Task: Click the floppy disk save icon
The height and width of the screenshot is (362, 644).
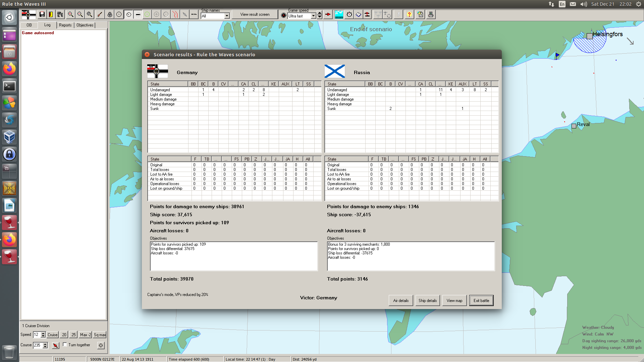Action: pos(42,14)
